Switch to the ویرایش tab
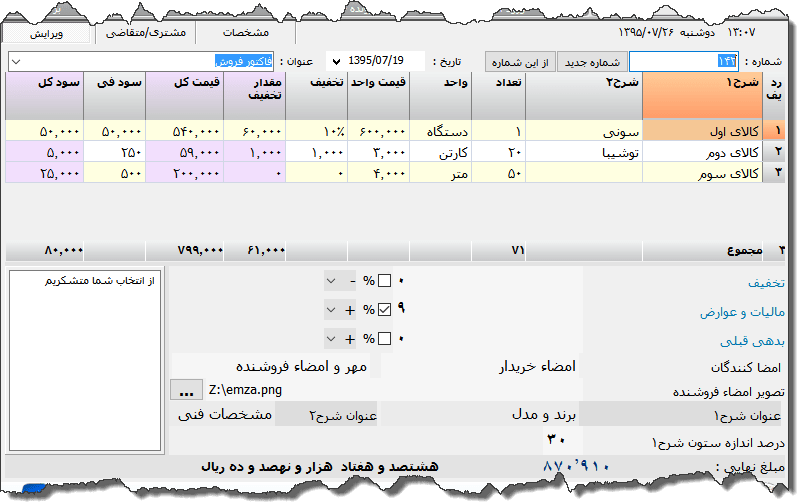 pos(47,33)
